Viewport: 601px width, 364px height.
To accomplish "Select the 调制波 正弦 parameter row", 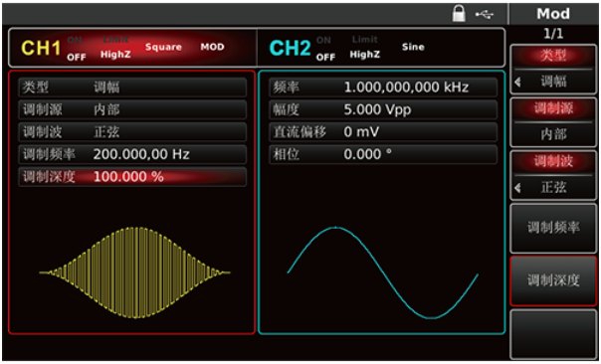I will pyautogui.click(x=132, y=132).
